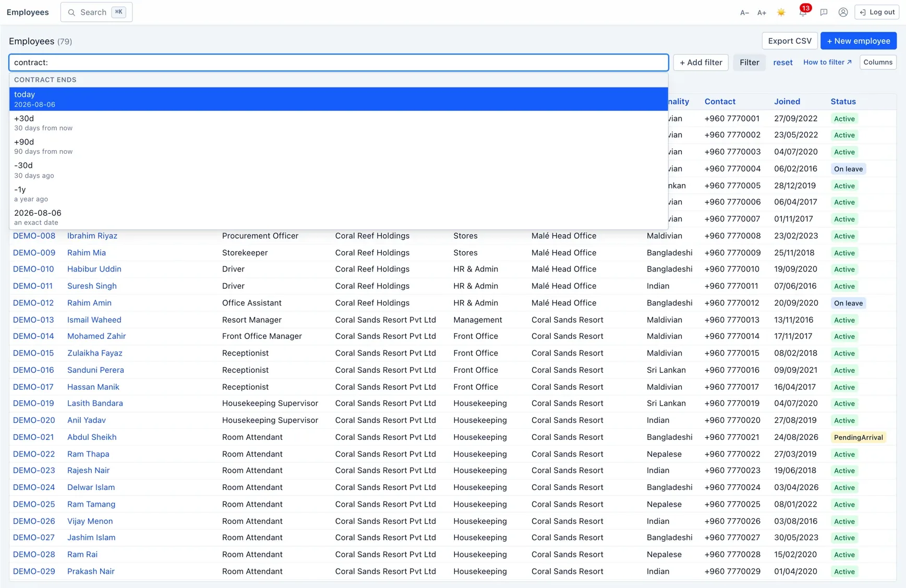906x588 pixels.
Task: Pick the exact date 2026-08-06 suggestion
Action: [339, 217]
